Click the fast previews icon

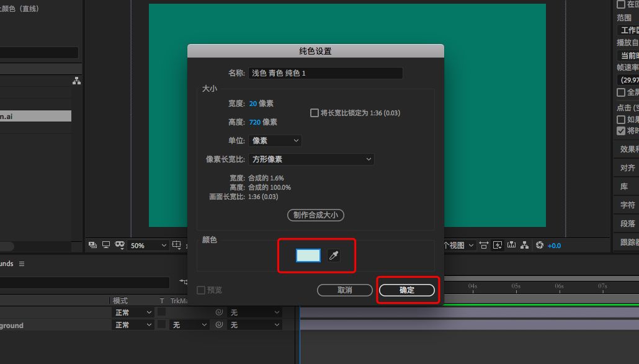click(498, 245)
